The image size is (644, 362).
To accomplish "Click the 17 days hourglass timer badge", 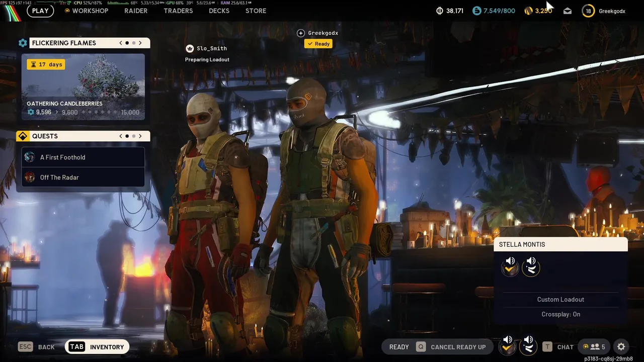I will pyautogui.click(x=46, y=64).
